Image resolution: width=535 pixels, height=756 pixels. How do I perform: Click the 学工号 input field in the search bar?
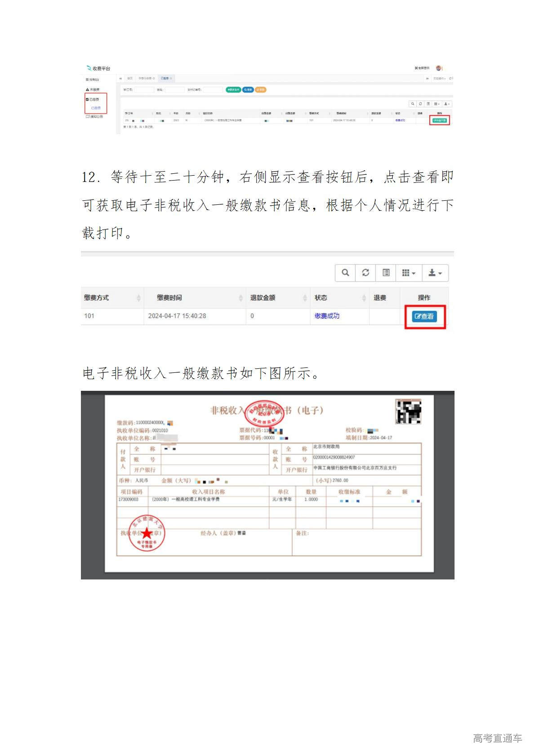coord(144,90)
